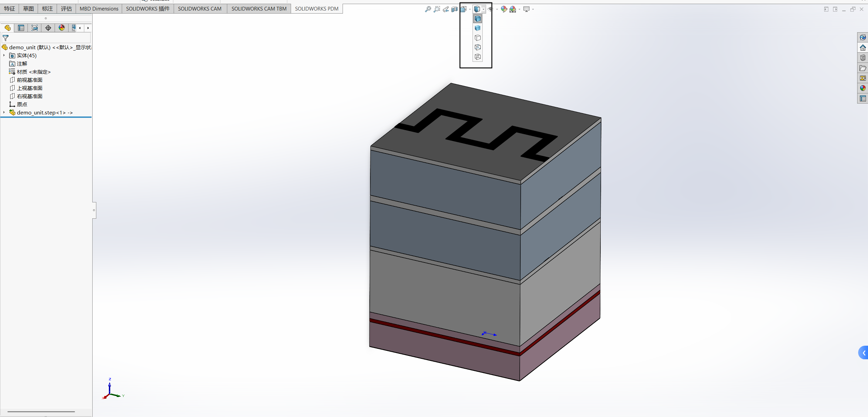This screenshot has width=868, height=417.
Task: Open Appearances, Scenes and Decals pane
Action: click(x=863, y=88)
